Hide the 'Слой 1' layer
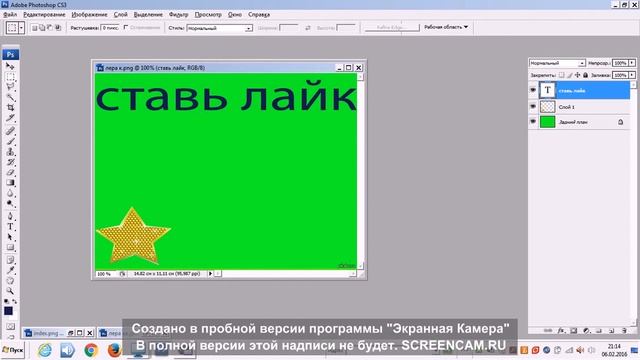The image size is (640, 360). click(x=533, y=106)
